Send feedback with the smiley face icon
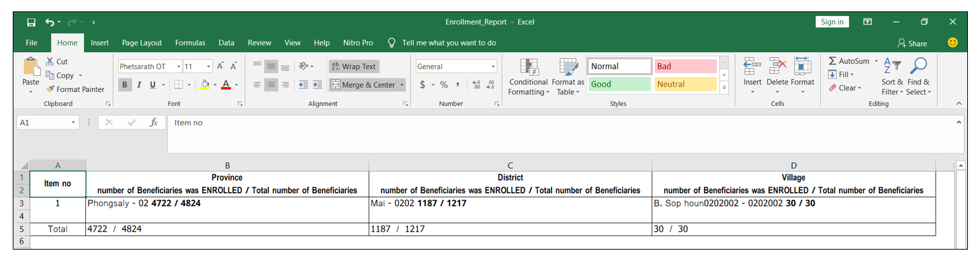This screenshot has width=980, height=263. 952,42
